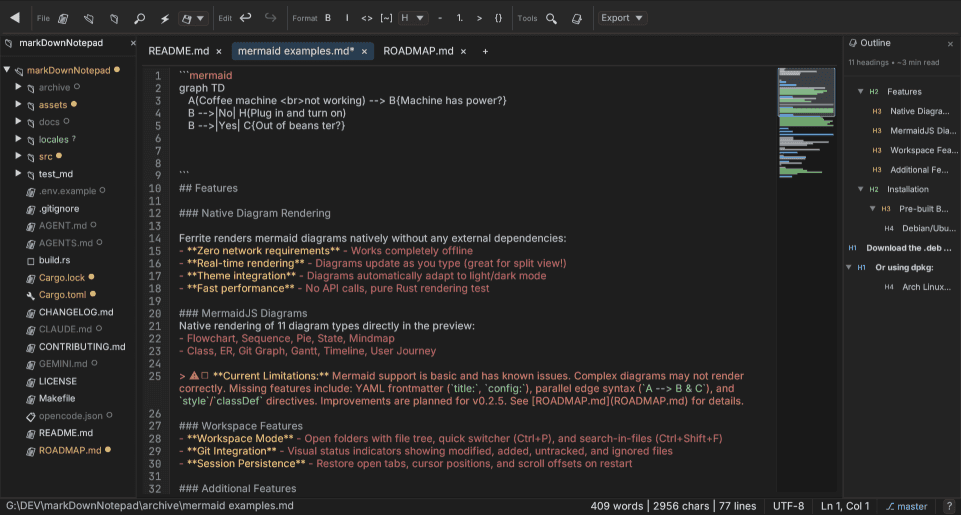Toggle strikethrough with the [~] button
The height and width of the screenshot is (515, 961).
click(387, 18)
